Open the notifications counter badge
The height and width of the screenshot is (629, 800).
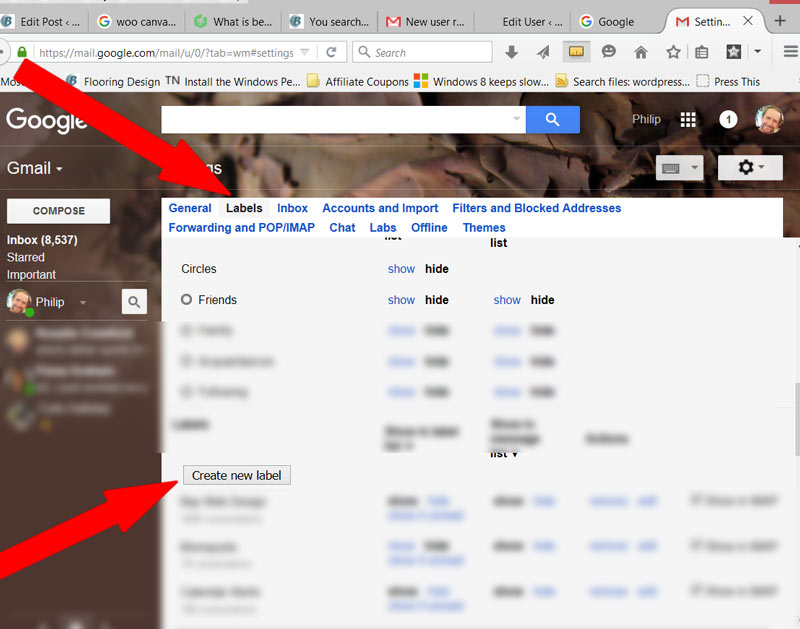point(728,119)
